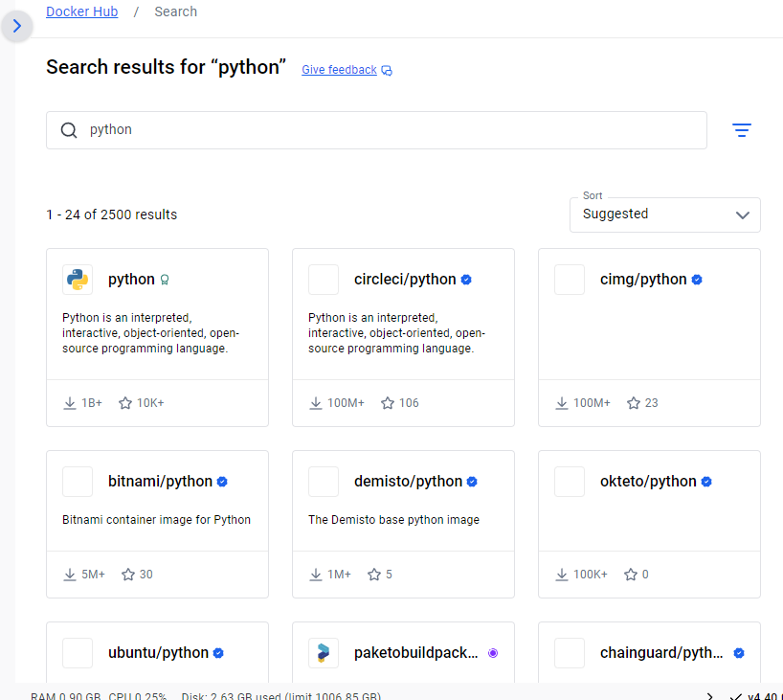Click the status bar chevron arrow at the bottom right
The image size is (783, 700).
709,695
